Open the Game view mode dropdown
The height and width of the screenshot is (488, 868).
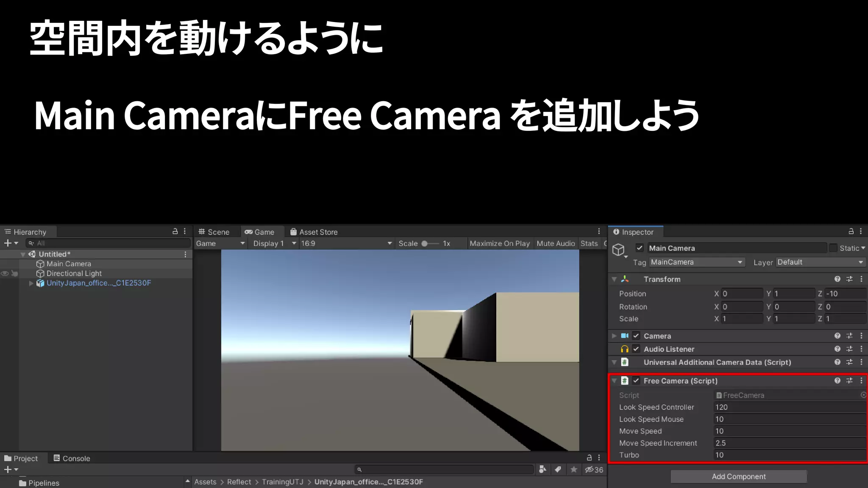pos(220,244)
